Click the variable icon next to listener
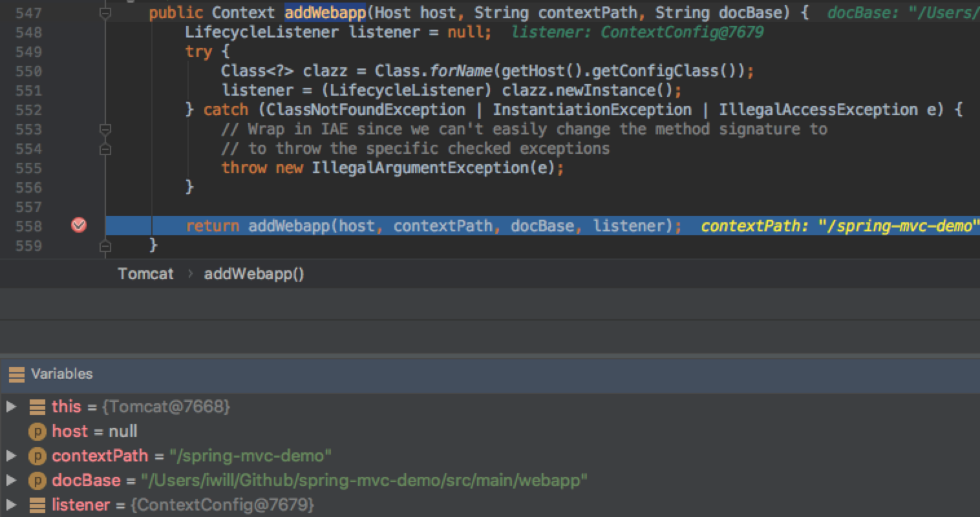The height and width of the screenshot is (517, 980). (37, 505)
